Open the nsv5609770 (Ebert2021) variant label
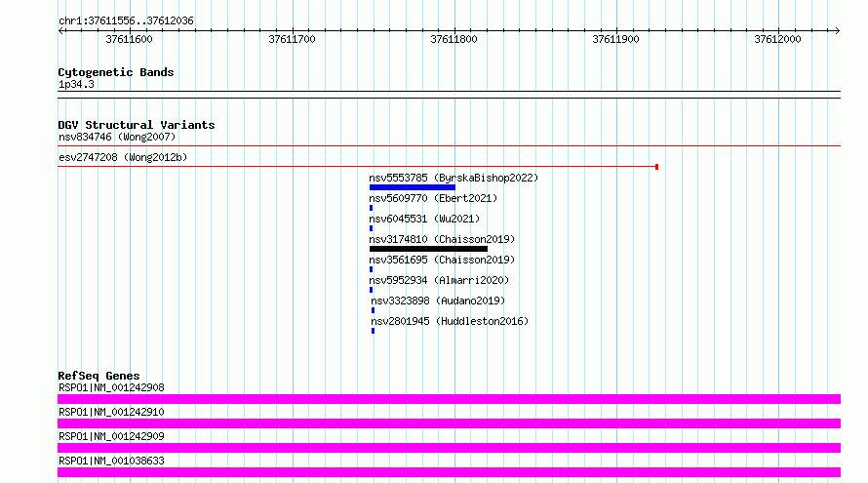Image resolution: width=868 pixels, height=483 pixels. coord(433,198)
